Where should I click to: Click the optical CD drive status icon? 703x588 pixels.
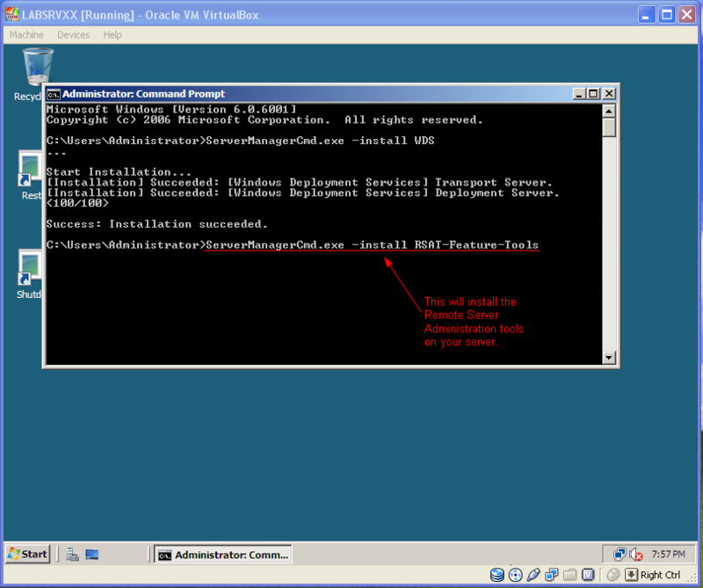515,575
